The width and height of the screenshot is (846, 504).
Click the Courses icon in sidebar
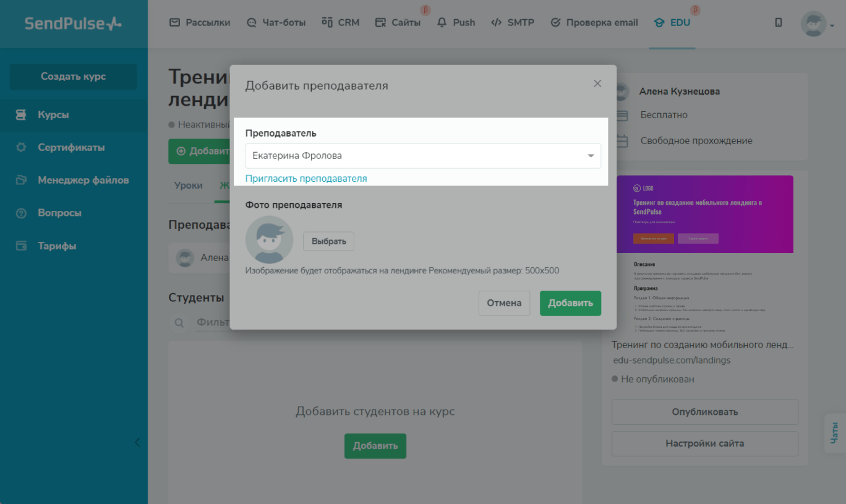coord(21,115)
